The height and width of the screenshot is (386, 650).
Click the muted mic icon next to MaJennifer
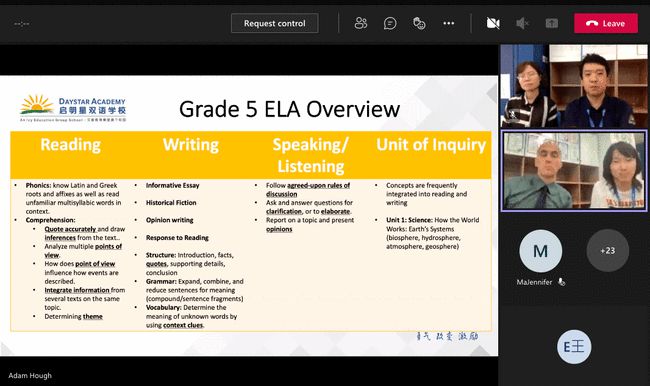coord(561,282)
